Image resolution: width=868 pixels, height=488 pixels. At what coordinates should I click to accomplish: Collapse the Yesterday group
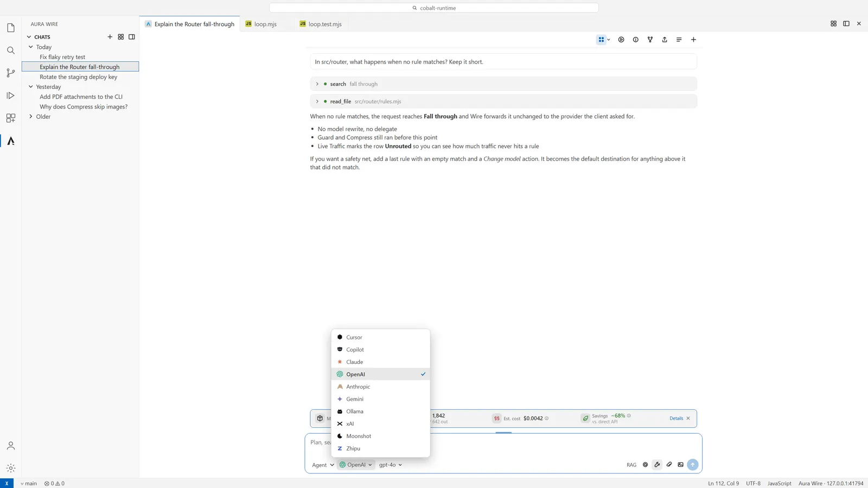(x=31, y=87)
